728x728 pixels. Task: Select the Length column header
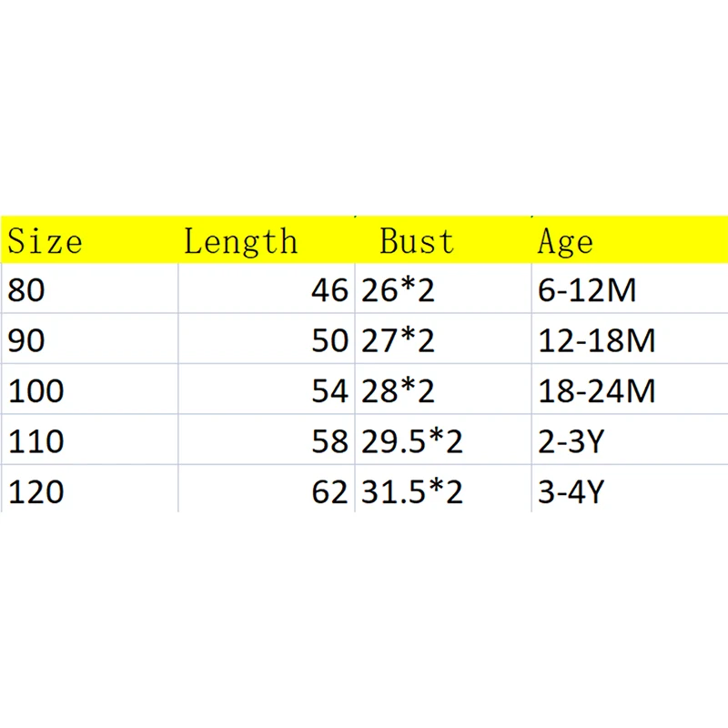pos(240,241)
